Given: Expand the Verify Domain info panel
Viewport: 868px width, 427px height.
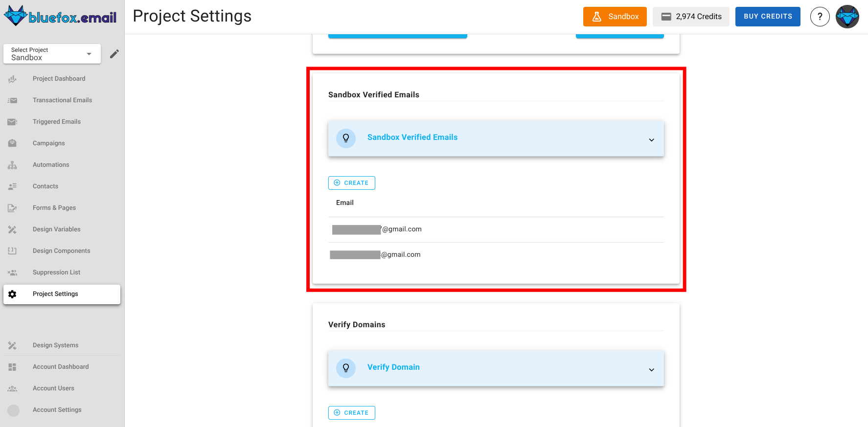Looking at the screenshot, I should pyautogui.click(x=651, y=370).
